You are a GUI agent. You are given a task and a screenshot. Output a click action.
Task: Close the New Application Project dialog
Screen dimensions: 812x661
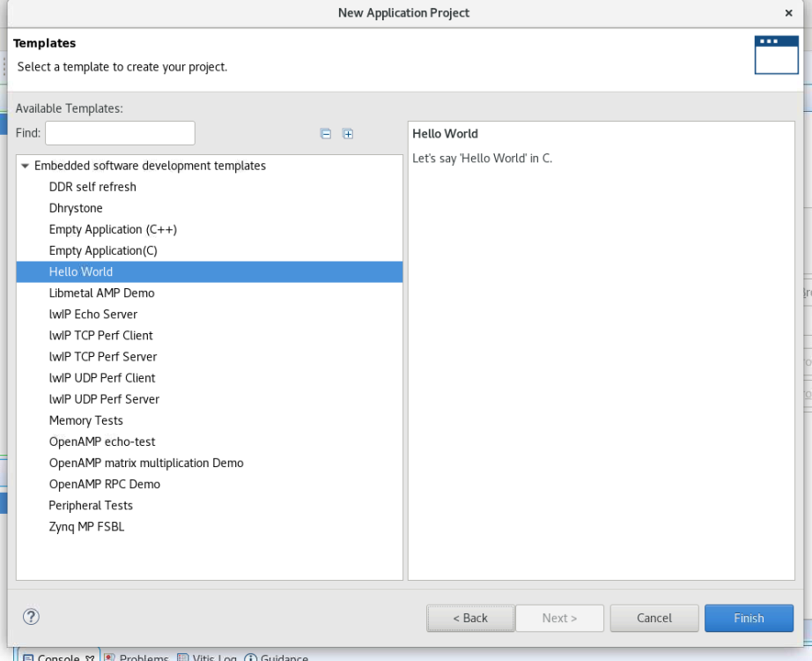tap(788, 13)
